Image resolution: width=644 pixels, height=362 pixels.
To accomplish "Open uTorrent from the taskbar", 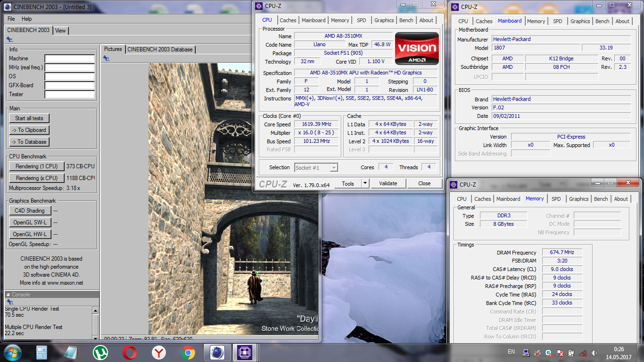I will (100, 352).
